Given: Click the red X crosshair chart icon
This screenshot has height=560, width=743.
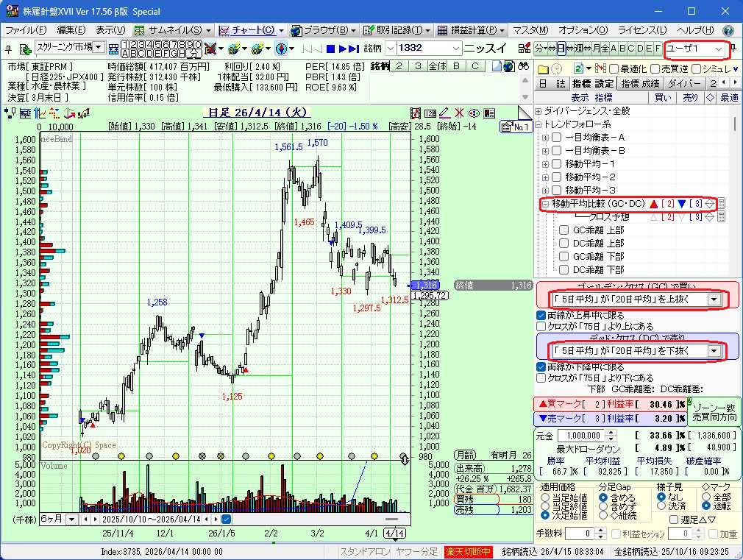Looking at the screenshot, I should (x=458, y=113).
